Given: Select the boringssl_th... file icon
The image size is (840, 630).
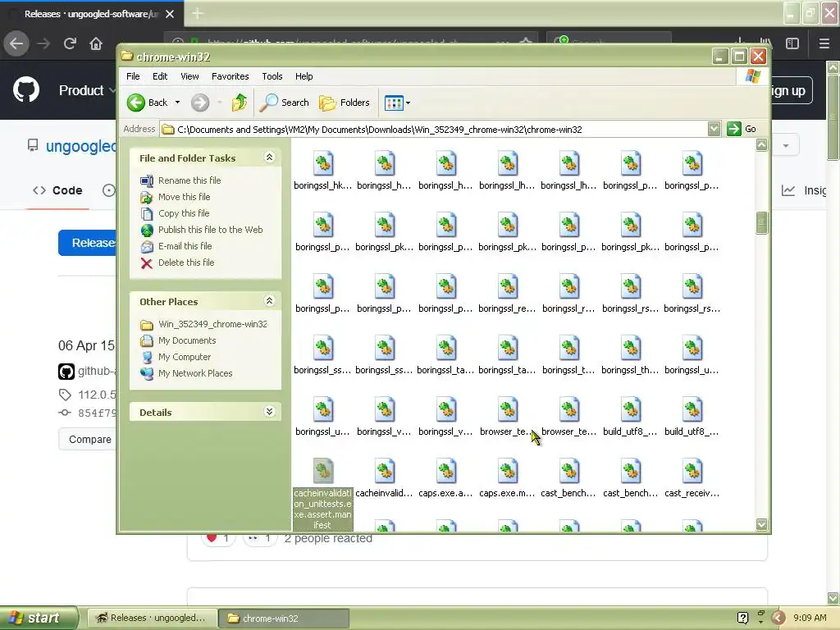Looking at the screenshot, I should pyautogui.click(x=631, y=348).
